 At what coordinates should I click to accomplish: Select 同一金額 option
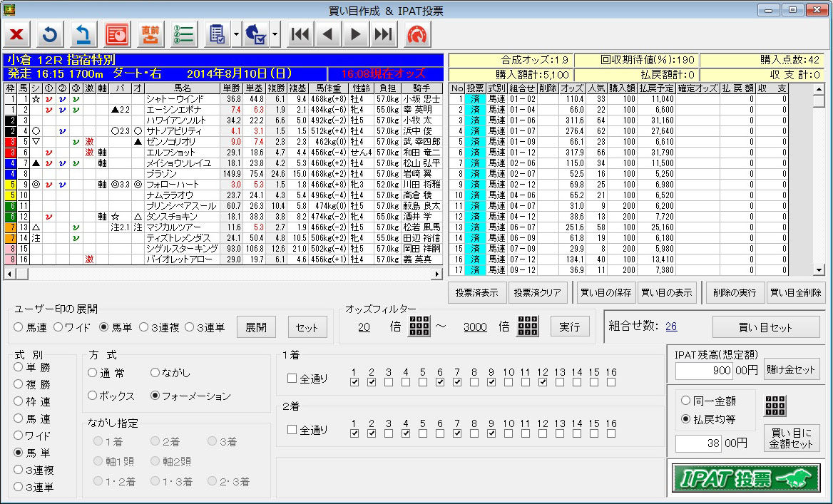(686, 401)
